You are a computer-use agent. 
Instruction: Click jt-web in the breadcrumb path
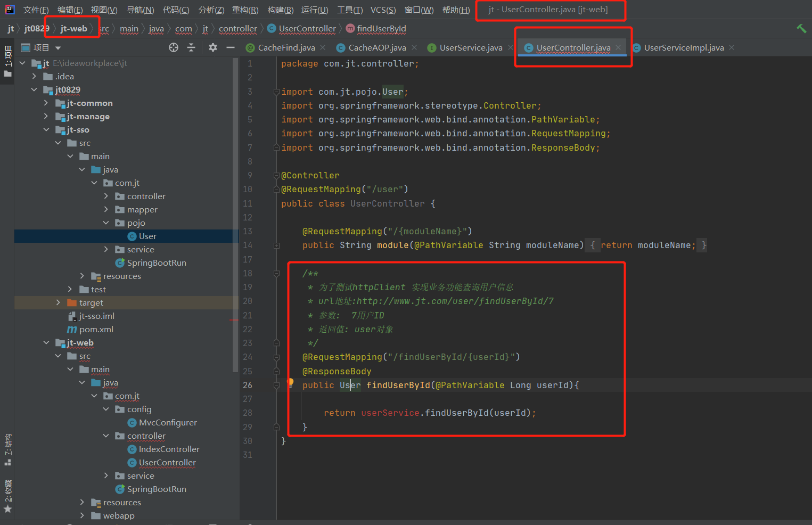(73, 29)
